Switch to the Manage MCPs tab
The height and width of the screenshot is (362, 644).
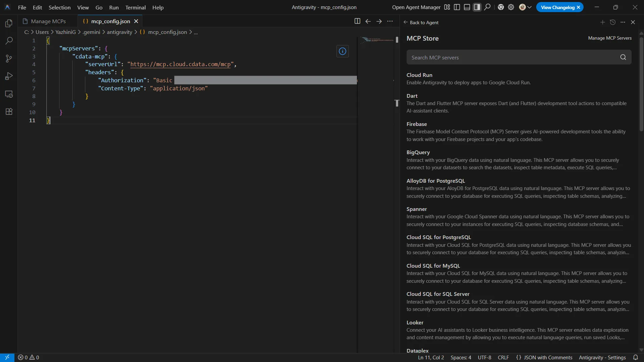[48, 21]
